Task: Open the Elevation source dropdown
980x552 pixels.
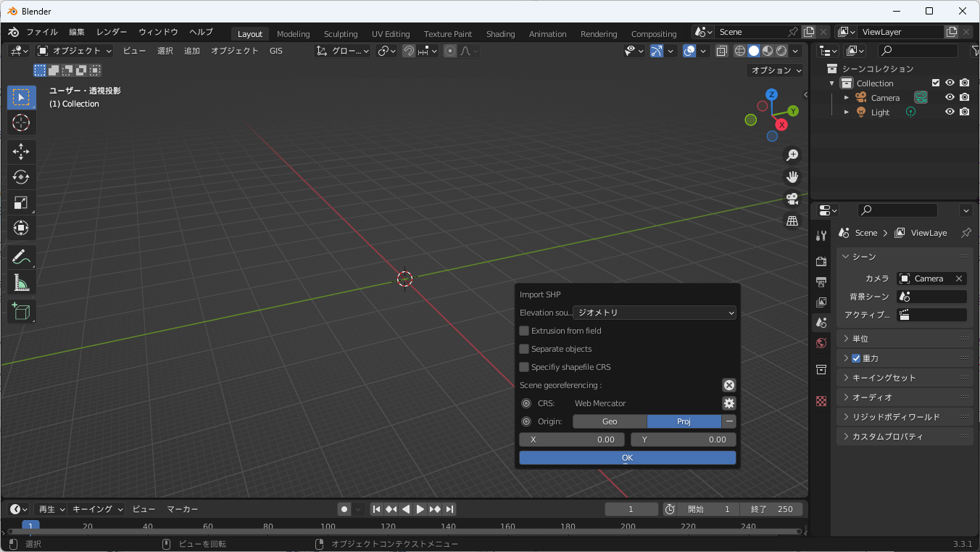Action: pyautogui.click(x=655, y=313)
